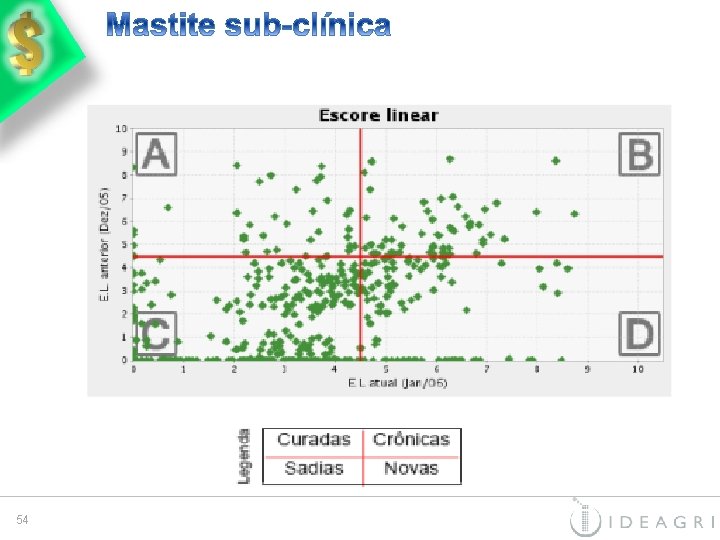Click the quadrant D label box
Viewport: 720px width, 540px height.
[638, 333]
